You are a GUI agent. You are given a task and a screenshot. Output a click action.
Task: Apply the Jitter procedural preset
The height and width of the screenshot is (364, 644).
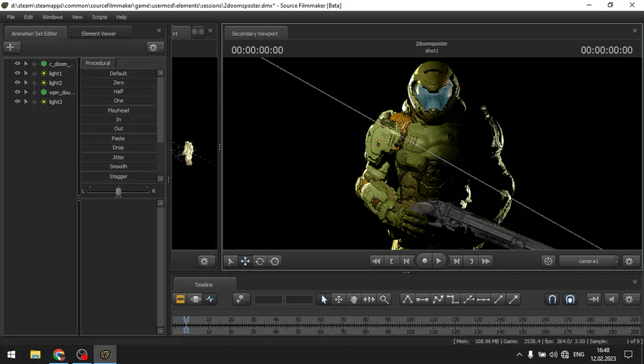[118, 157]
